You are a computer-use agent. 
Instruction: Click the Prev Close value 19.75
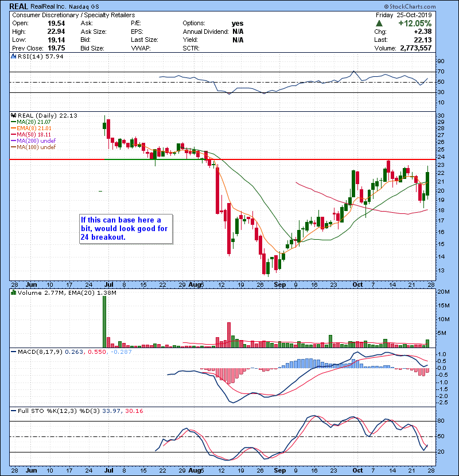click(x=56, y=48)
